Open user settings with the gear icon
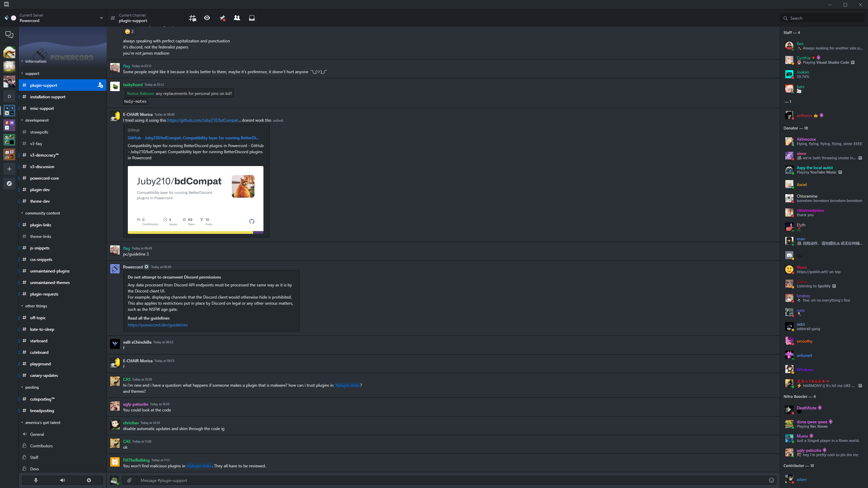The image size is (868, 488). (x=88, y=480)
